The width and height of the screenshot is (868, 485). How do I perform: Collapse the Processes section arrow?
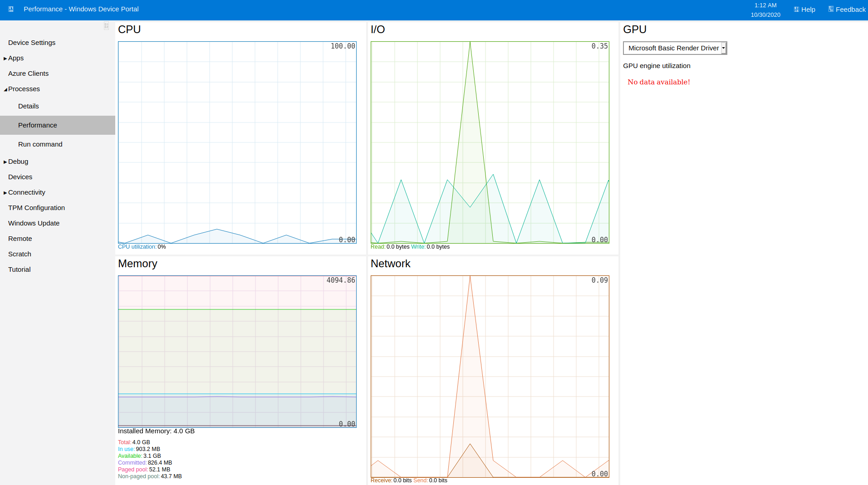click(x=5, y=89)
